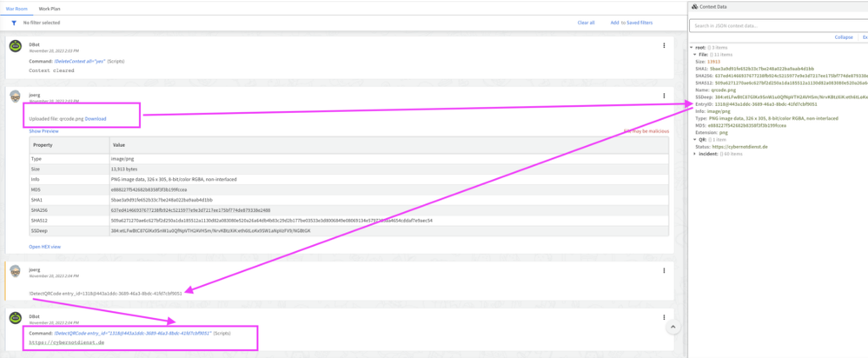Screen dimensions: 868x358
Task: Select the SSDeep value in the table
Action: point(211,230)
